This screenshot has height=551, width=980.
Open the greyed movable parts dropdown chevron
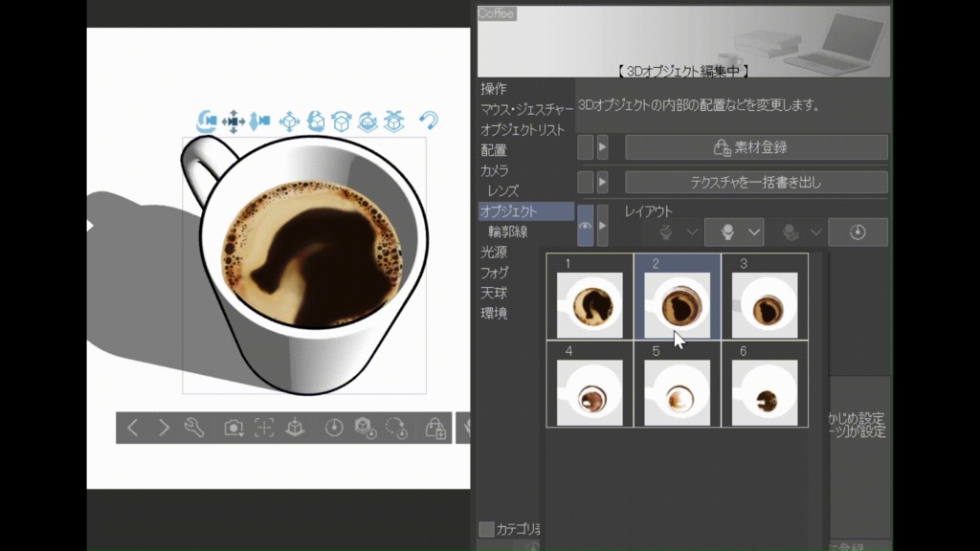click(816, 231)
